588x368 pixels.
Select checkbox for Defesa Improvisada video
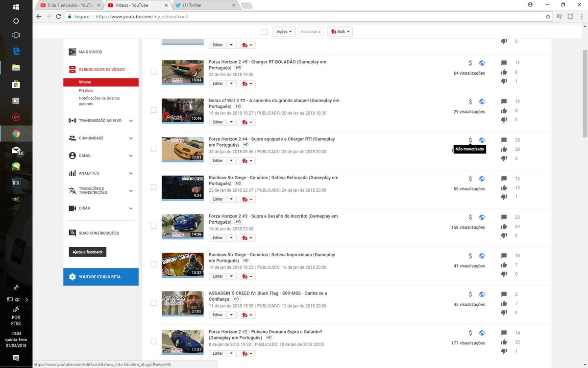(153, 264)
